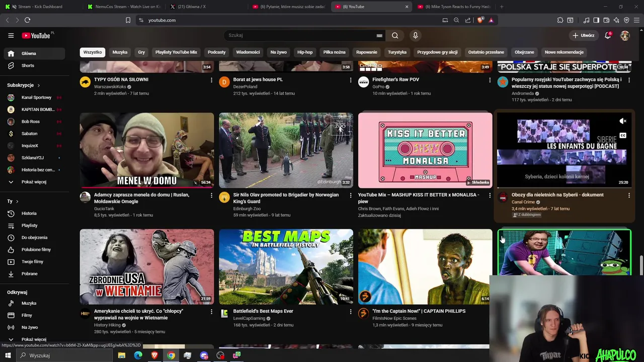Select the Wszystko filter chip
The height and width of the screenshot is (362, 644).
coord(93,52)
